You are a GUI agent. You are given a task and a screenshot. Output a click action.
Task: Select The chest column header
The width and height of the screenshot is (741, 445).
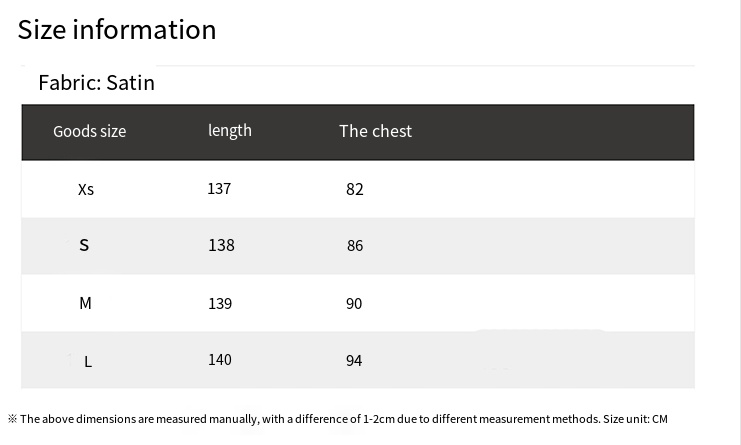pos(375,131)
